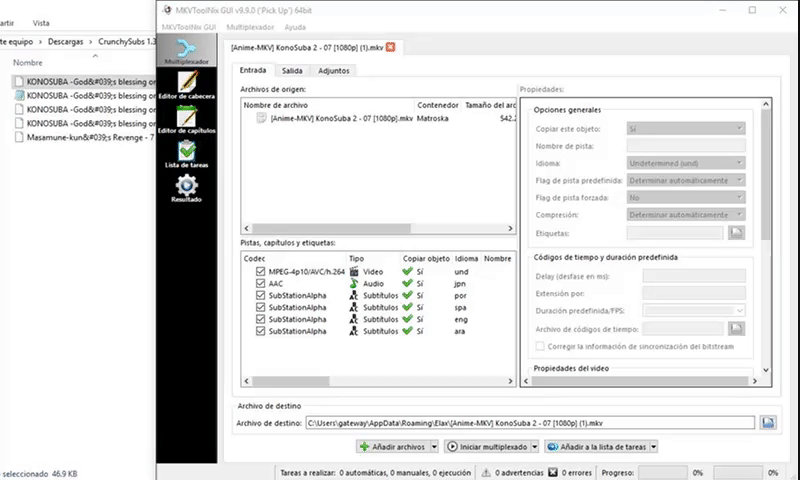Image resolution: width=800 pixels, height=480 pixels.
Task: Switch to the Entrada tab
Action: pos(253,70)
